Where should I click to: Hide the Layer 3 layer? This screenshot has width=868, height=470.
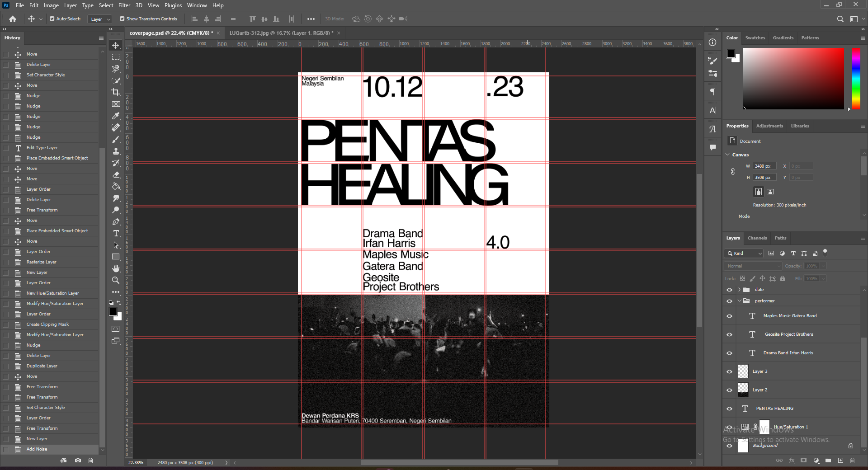729,371
